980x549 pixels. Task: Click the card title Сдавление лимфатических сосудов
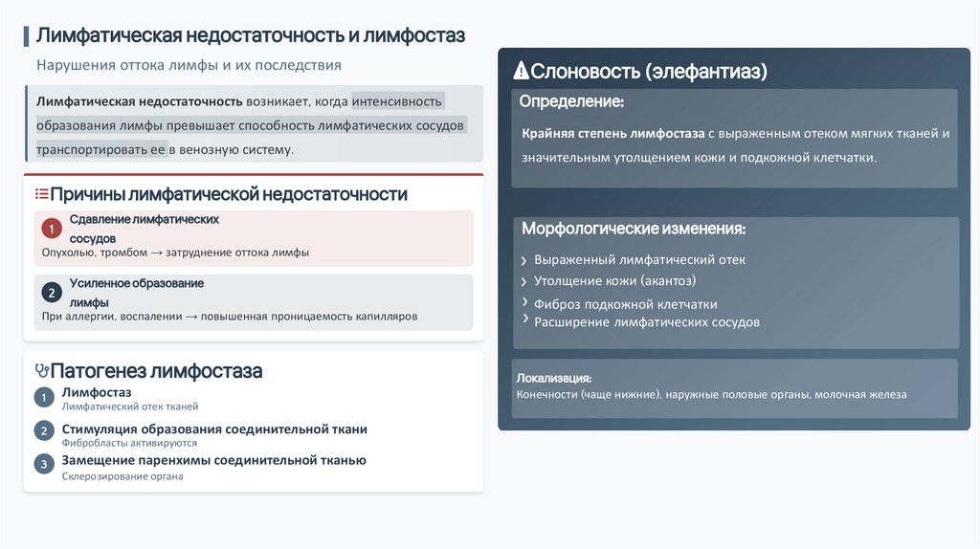145,229
